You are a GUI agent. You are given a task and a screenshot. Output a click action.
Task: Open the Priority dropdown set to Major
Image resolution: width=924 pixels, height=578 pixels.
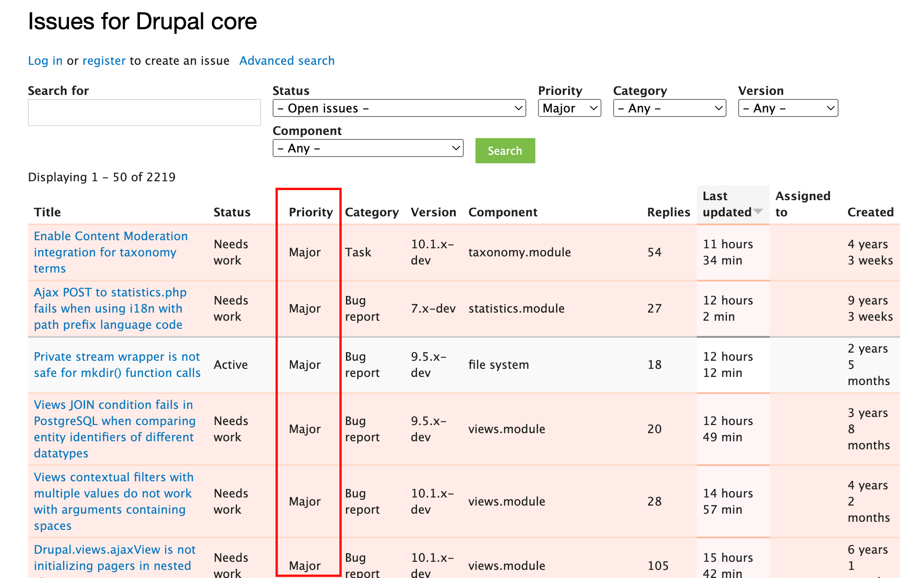click(x=570, y=108)
